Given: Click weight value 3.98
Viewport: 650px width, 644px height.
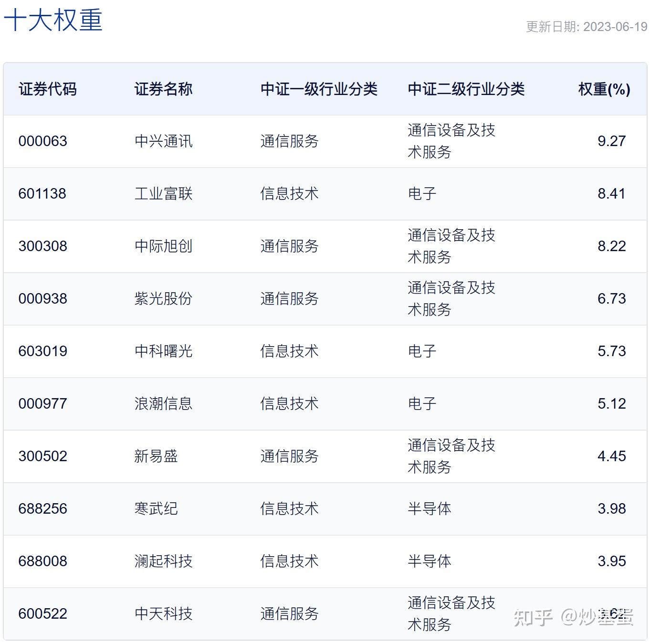Looking at the screenshot, I should coord(611,509).
